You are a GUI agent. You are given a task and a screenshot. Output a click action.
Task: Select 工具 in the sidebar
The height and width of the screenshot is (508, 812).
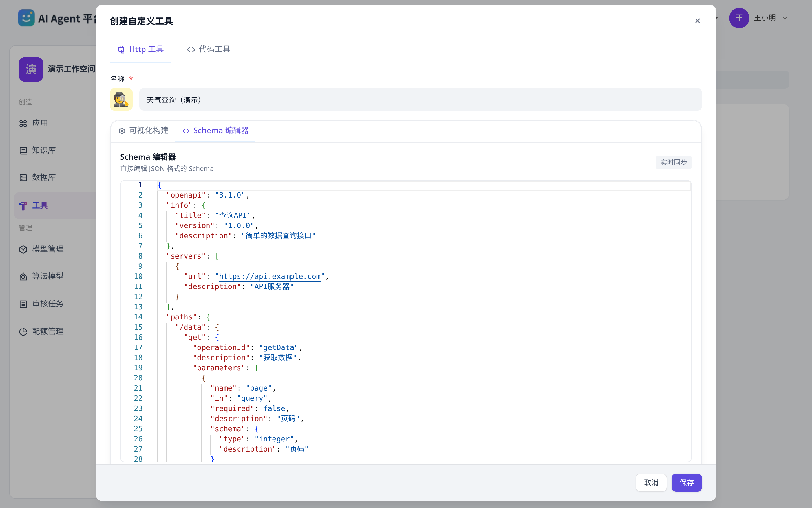pos(55,206)
